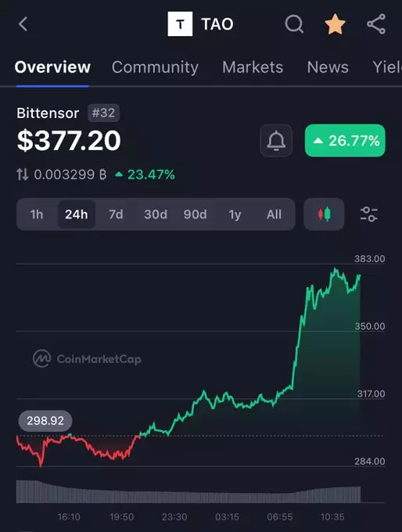This screenshot has width=402, height=532.
Task: Select the 1h time range
Action: tap(37, 214)
